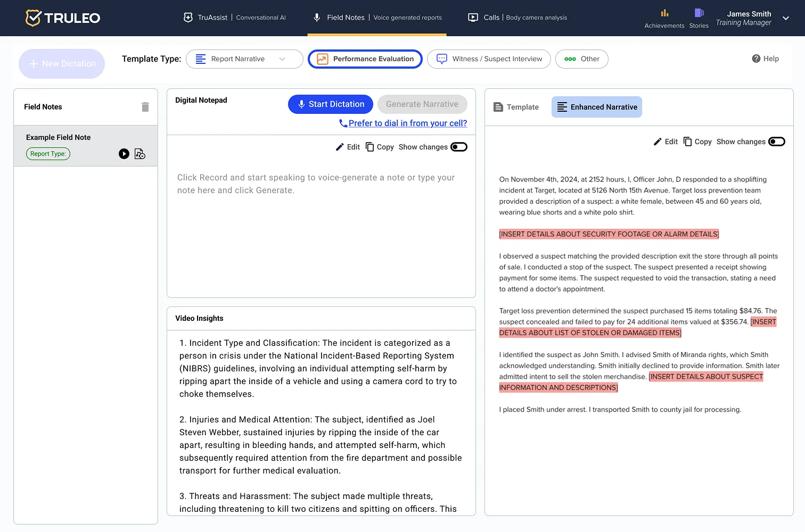Open Report Narrative template dropdown
Viewport: 805px width, 532px height.
tap(244, 59)
